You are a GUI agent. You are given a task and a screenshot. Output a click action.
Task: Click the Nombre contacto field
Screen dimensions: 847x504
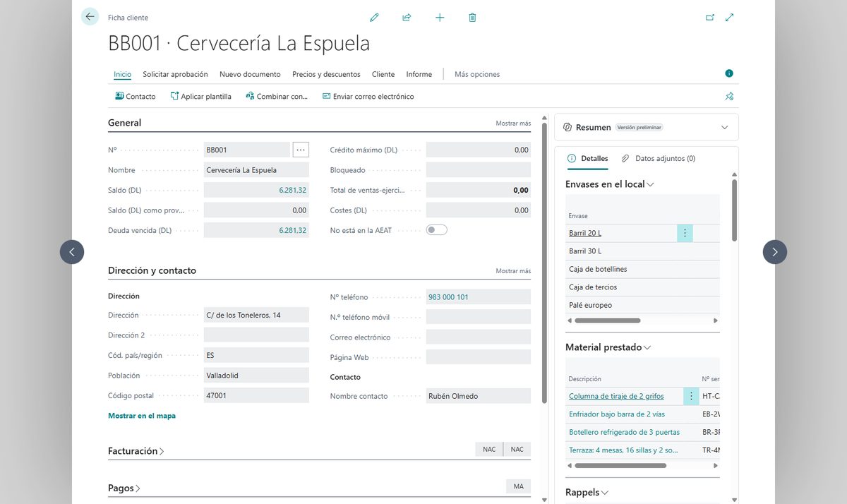click(479, 396)
